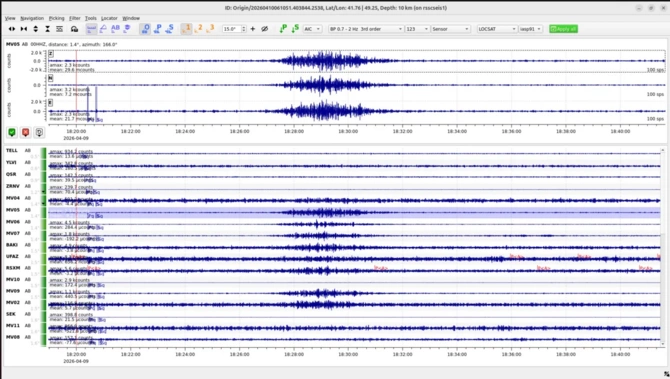The width and height of the screenshot is (670, 379).
Task: Click the red reject pick shield icon
Action: point(26,132)
